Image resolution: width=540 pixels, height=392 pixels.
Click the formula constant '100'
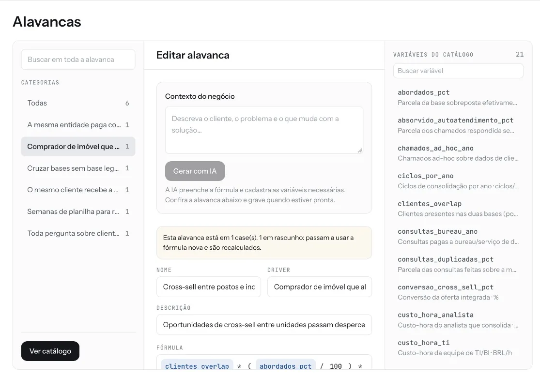(336, 366)
